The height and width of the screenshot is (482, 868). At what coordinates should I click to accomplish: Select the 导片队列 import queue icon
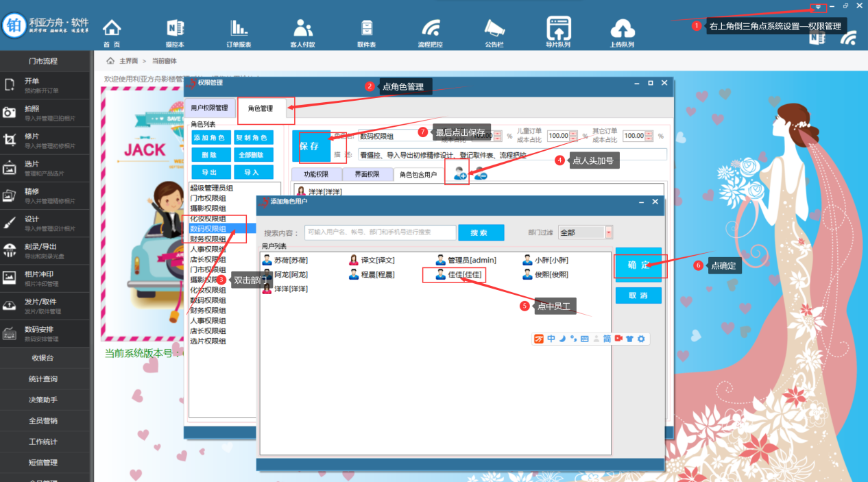558,29
